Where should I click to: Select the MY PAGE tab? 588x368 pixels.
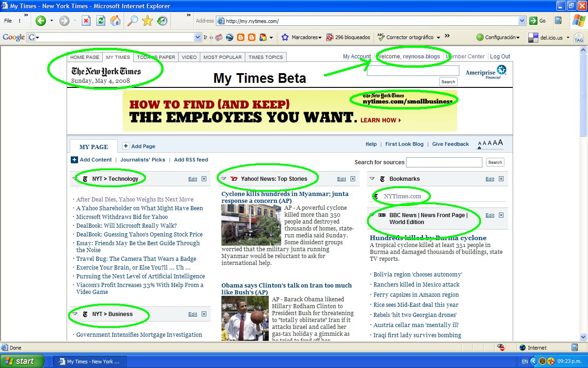point(94,147)
